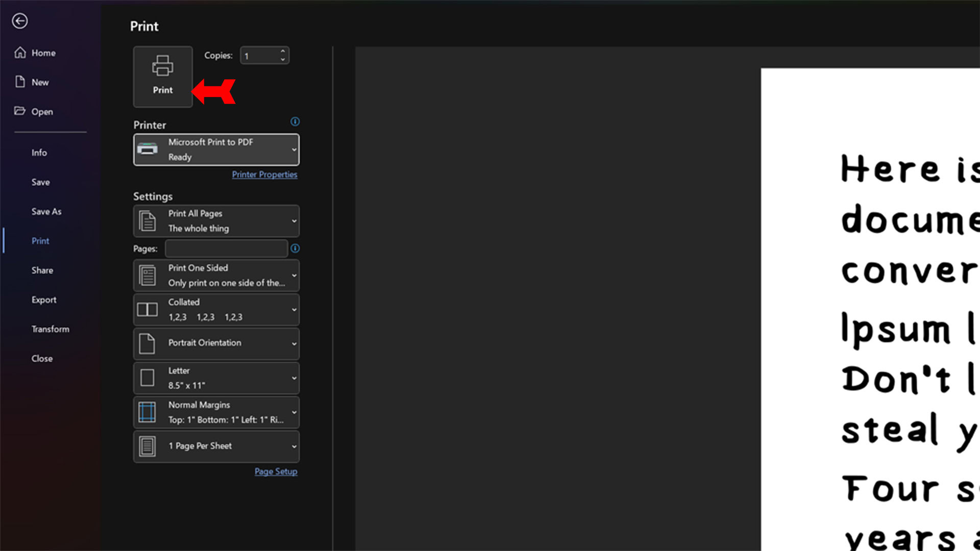This screenshot has height=551, width=980.
Task: Click the back arrow icon
Action: tap(20, 21)
